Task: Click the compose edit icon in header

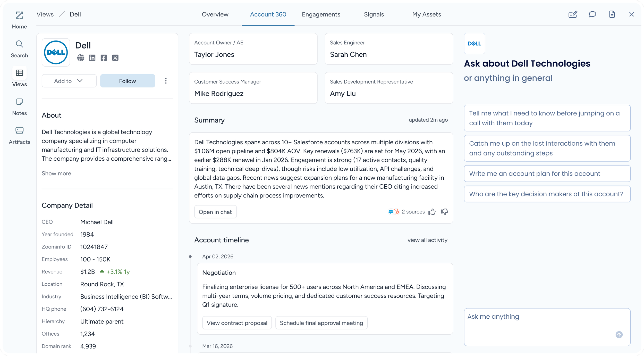Action: pyautogui.click(x=573, y=14)
